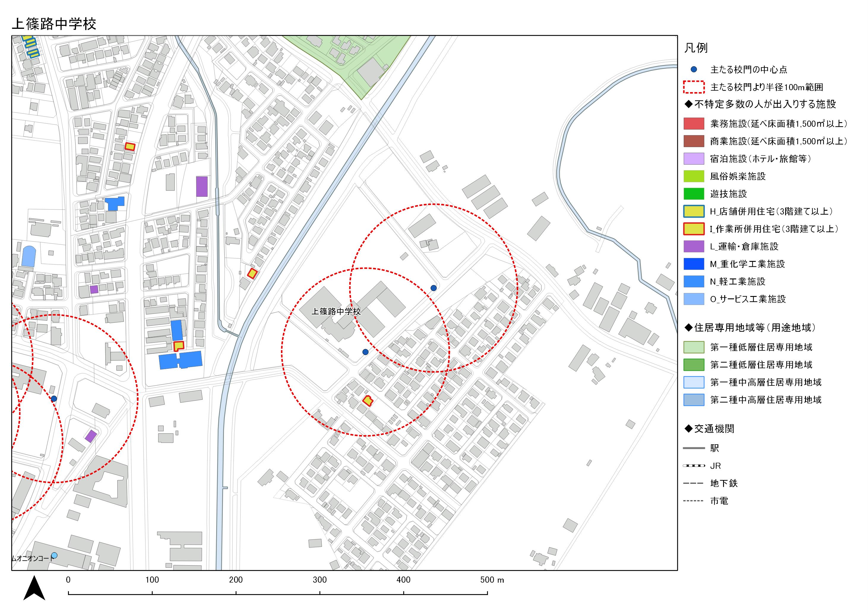Click the 上篠路中学校 page title
The height and width of the screenshot is (614, 868).
54,23
